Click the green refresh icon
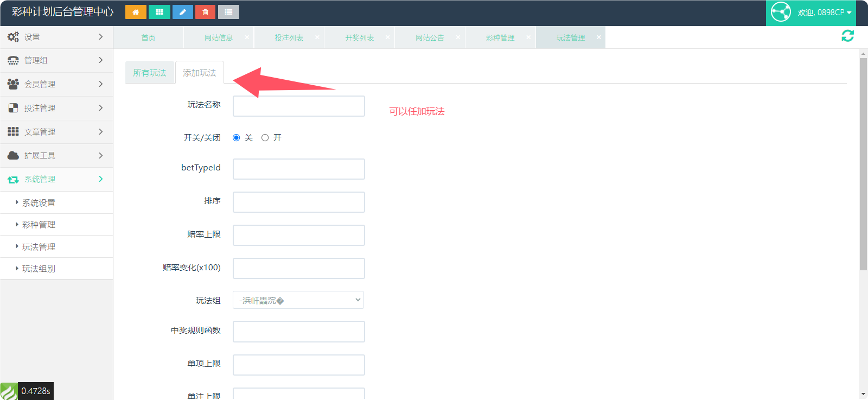The height and width of the screenshot is (400, 868). (847, 36)
